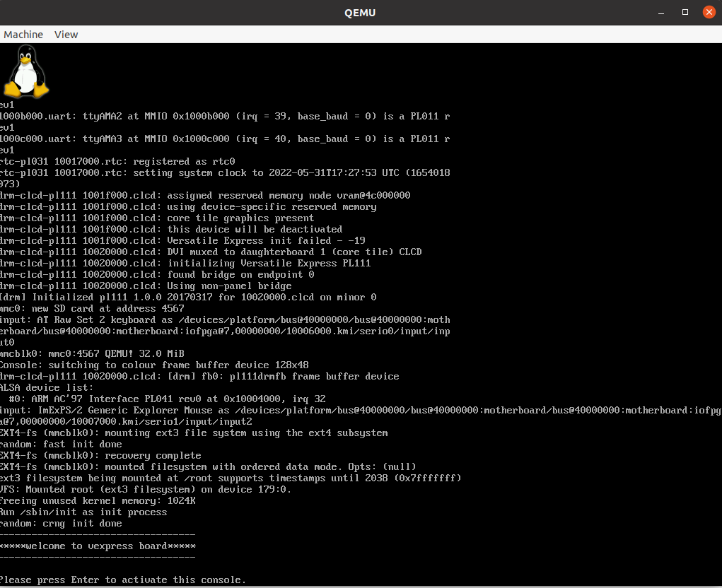Minimize the QEMU window
The height and width of the screenshot is (588, 722).
661,13
